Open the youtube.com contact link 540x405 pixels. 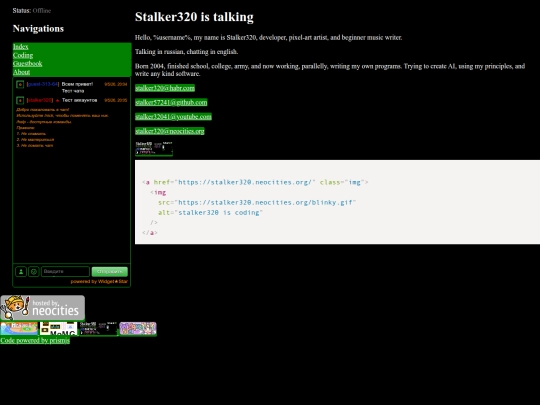(173, 117)
